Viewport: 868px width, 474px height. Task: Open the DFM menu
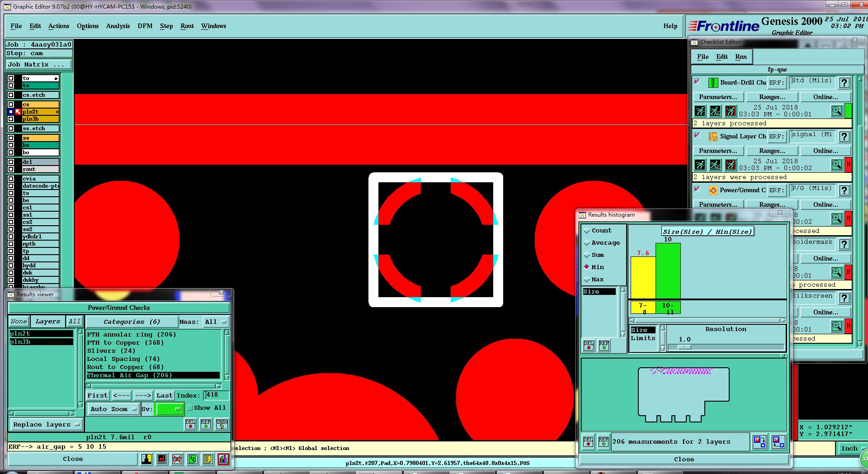[145, 26]
